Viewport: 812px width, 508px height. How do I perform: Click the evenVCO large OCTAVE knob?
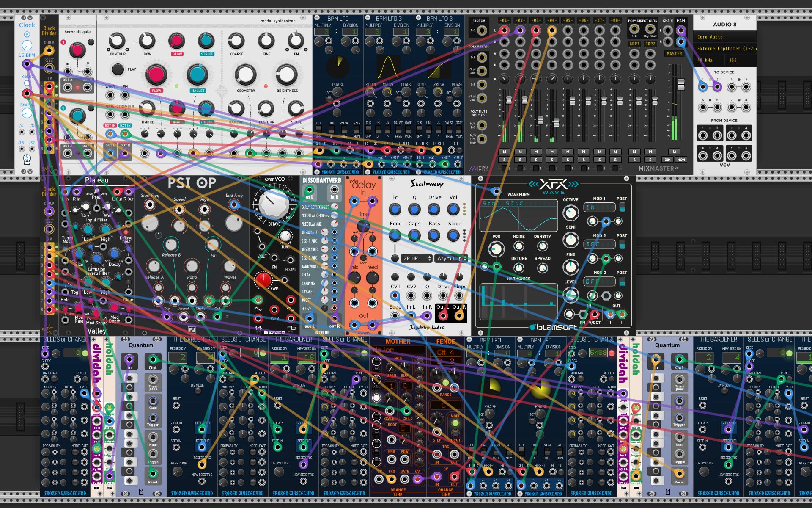click(x=274, y=204)
